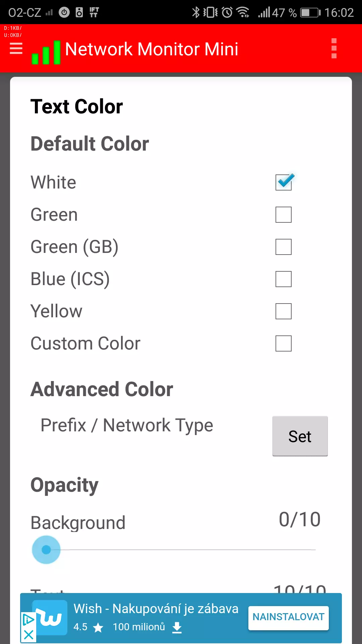Tap the alarm clock status icon
Viewport: 362px width, 644px height.
(x=227, y=12)
